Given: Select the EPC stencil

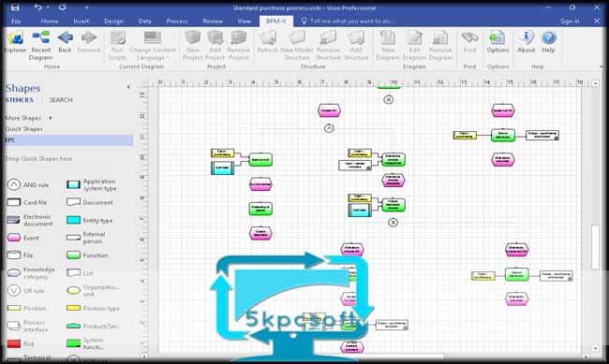Looking at the screenshot, I should pyautogui.click(x=69, y=140).
